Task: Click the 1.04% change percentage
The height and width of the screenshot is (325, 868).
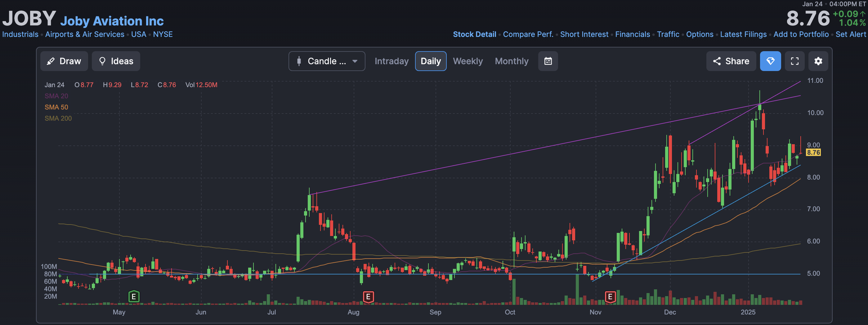Action: point(852,23)
